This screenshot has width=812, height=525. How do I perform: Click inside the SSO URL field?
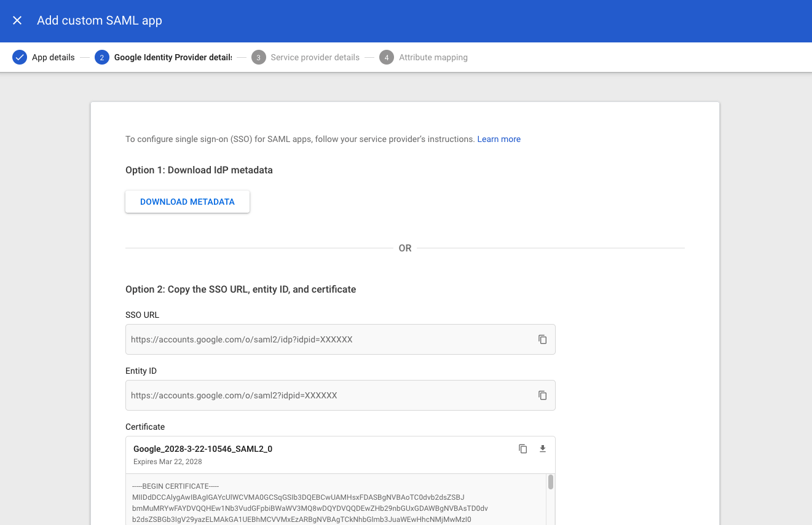326,339
